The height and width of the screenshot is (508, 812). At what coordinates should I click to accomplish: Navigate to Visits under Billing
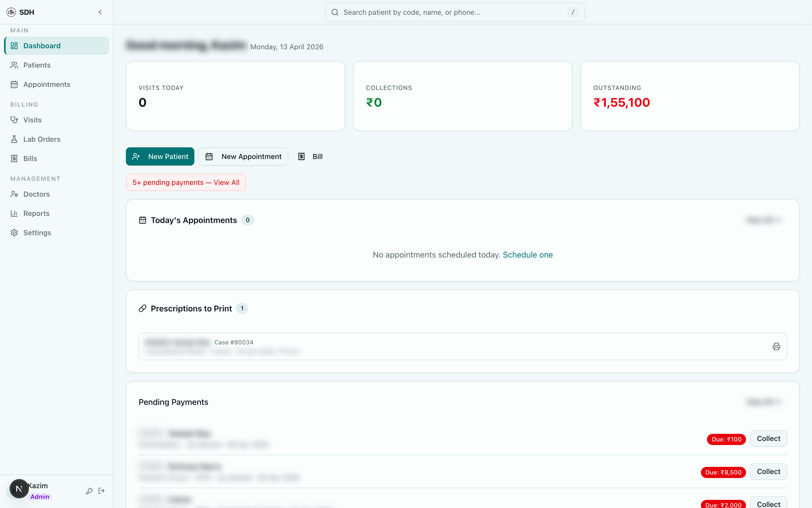(56, 120)
